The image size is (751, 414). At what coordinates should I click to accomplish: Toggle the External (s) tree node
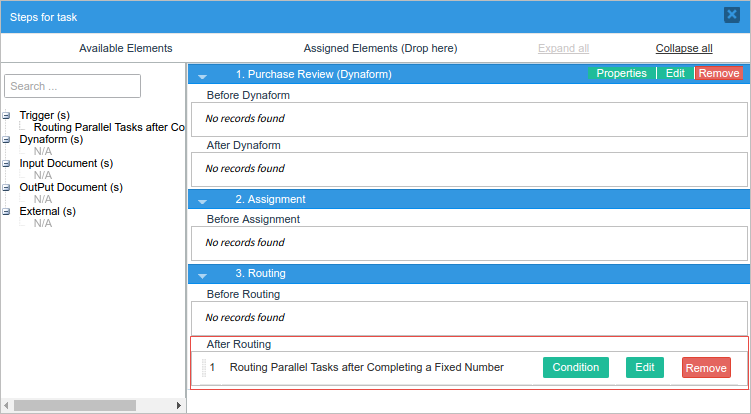[x=7, y=212]
